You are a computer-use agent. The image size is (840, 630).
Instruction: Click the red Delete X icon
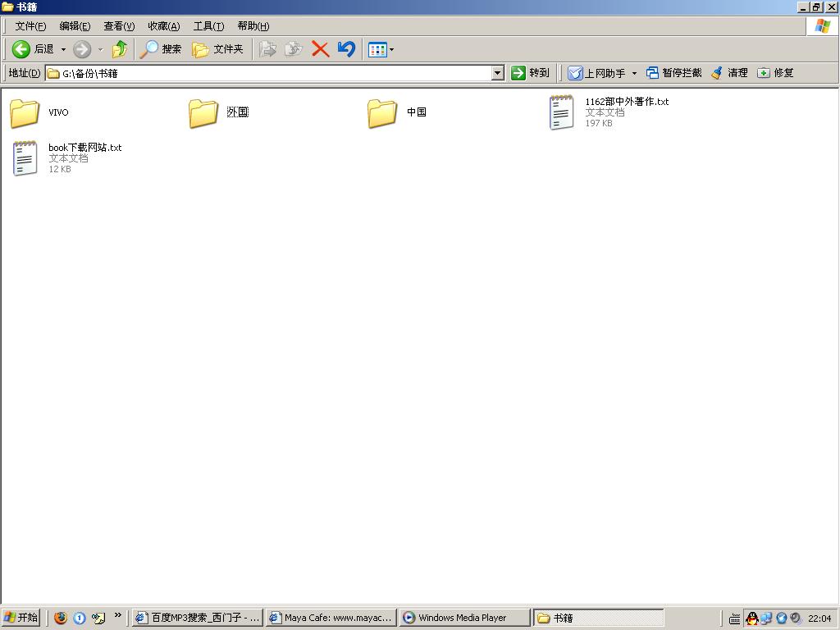point(321,49)
